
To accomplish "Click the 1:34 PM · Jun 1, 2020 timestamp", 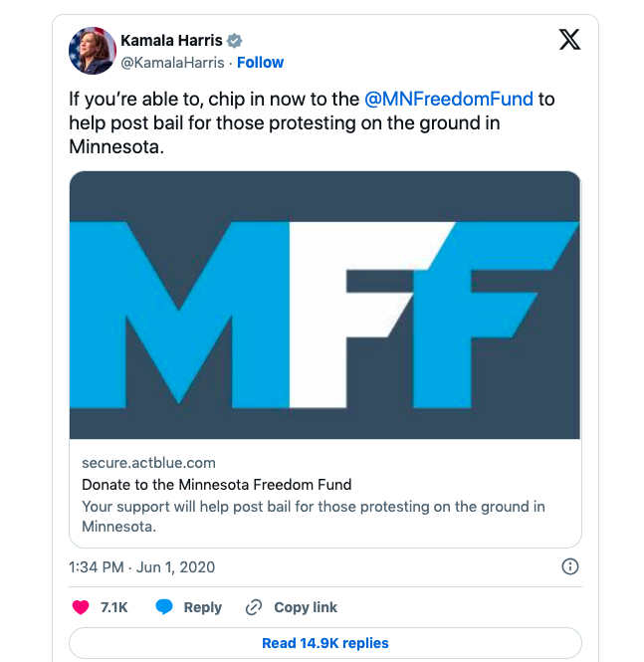I will click(141, 567).
